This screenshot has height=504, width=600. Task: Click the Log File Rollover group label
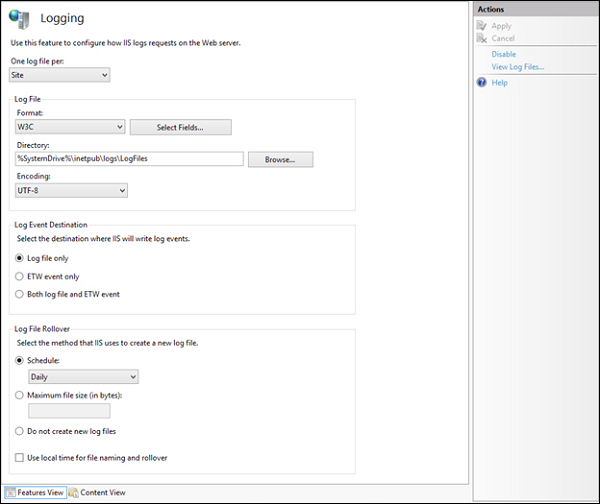[42, 329]
